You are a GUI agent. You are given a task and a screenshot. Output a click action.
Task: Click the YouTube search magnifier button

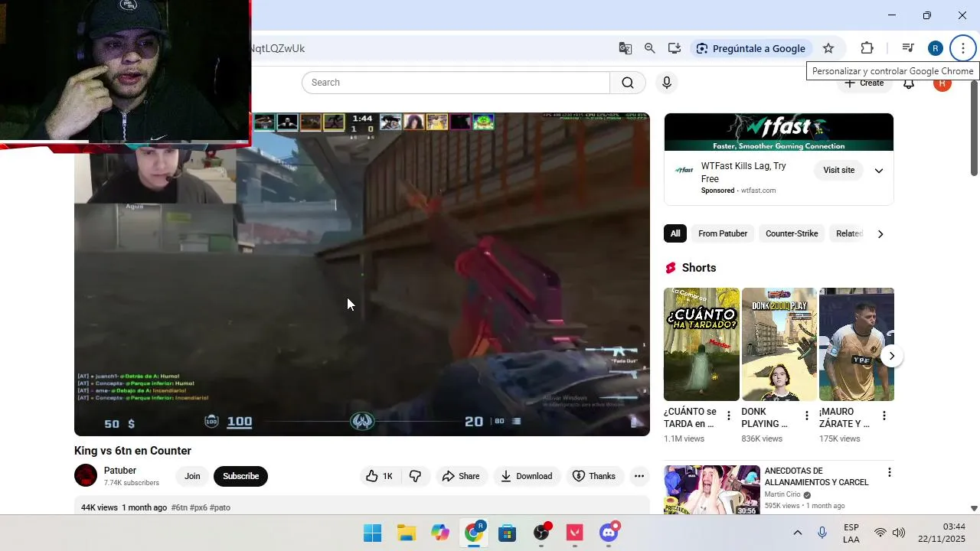628,83
